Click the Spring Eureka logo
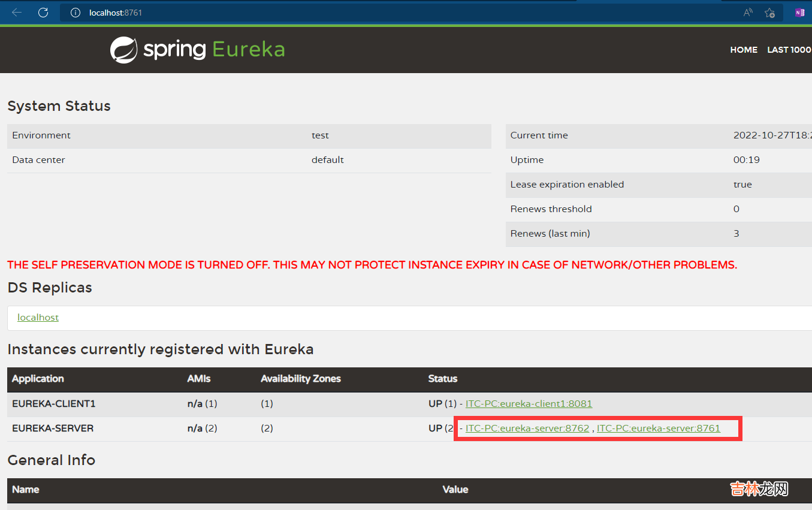812x510 pixels. click(197, 50)
